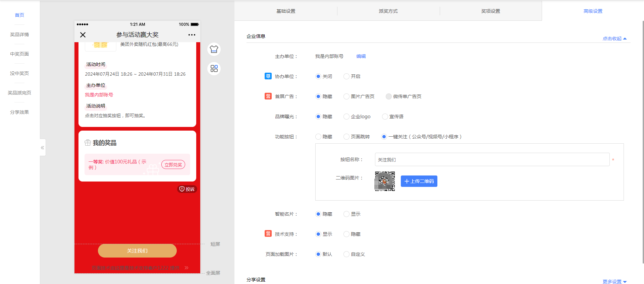Click 活动时间 heading in preview
The image size is (644, 284).
(x=96, y=64)
